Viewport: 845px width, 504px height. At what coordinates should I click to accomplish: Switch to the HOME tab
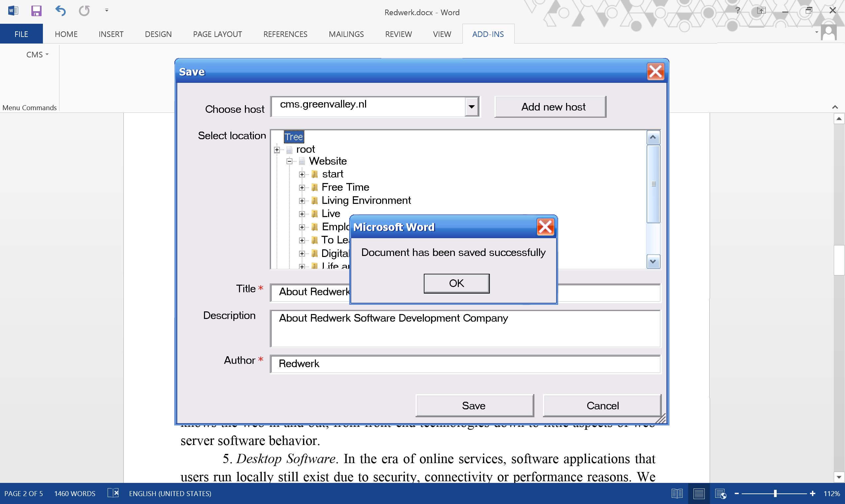66,34
